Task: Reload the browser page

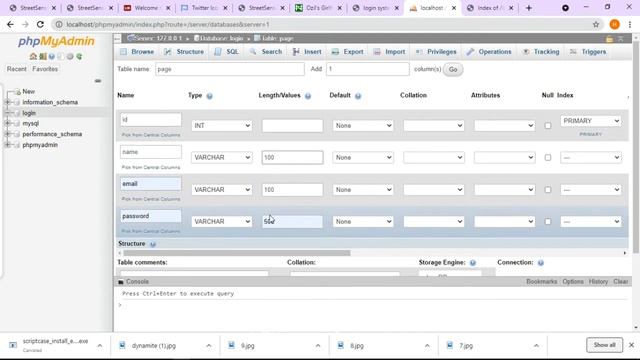Action: [x=40, y=24]
